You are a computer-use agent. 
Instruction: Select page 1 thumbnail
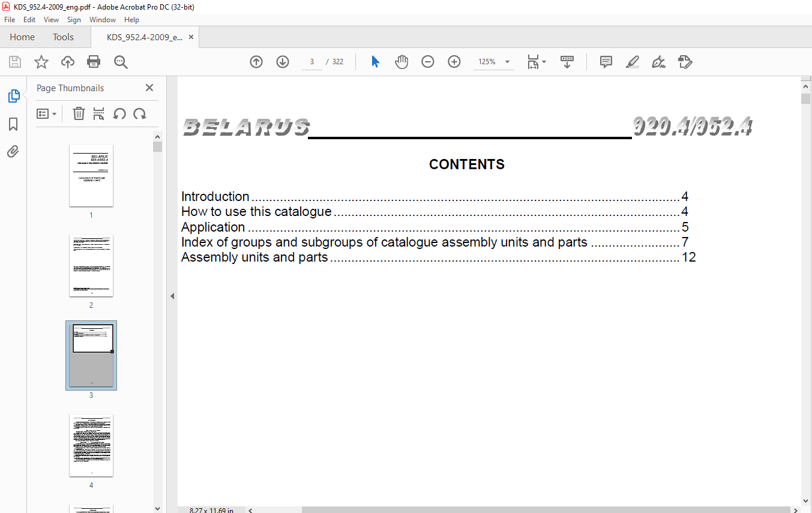point(91,176)
